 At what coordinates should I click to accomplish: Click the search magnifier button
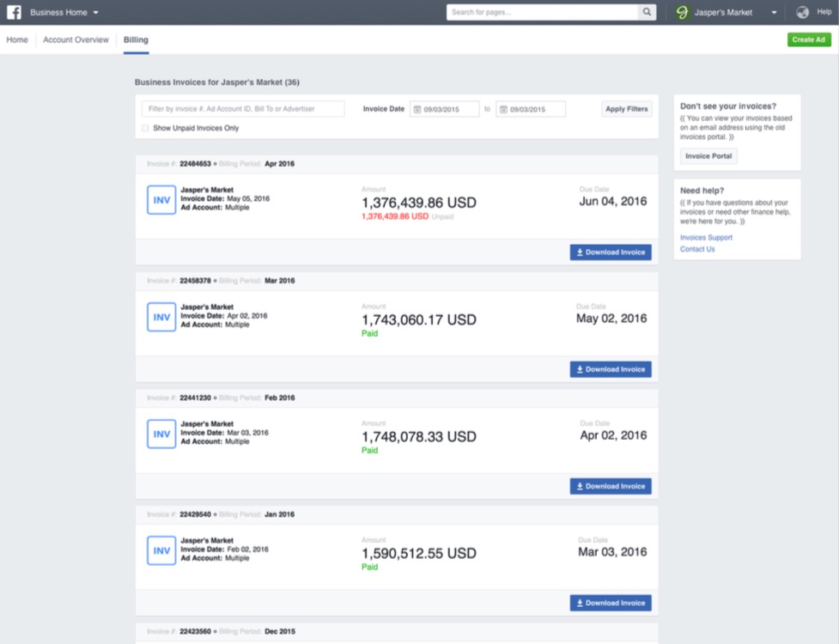[x=647, y=12]
